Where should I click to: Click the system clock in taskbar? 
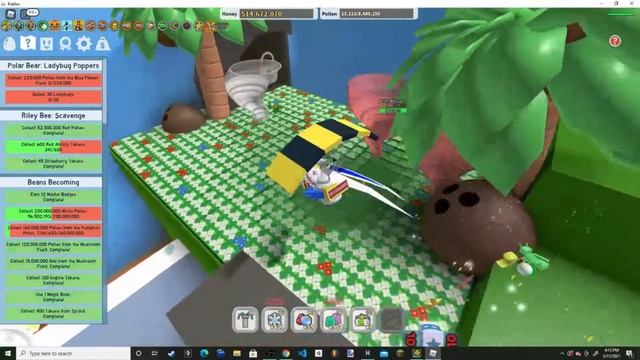(x=611, y=353)
